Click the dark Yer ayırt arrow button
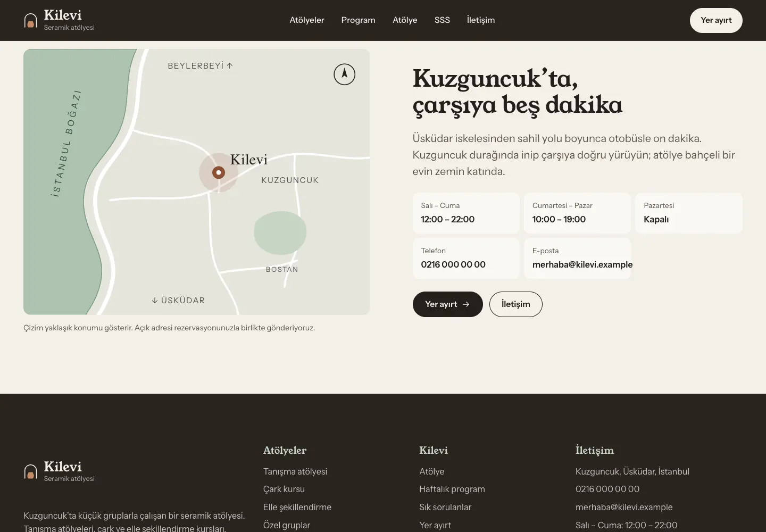The height and width of the screenshot is (532, 766). point(448,304)
